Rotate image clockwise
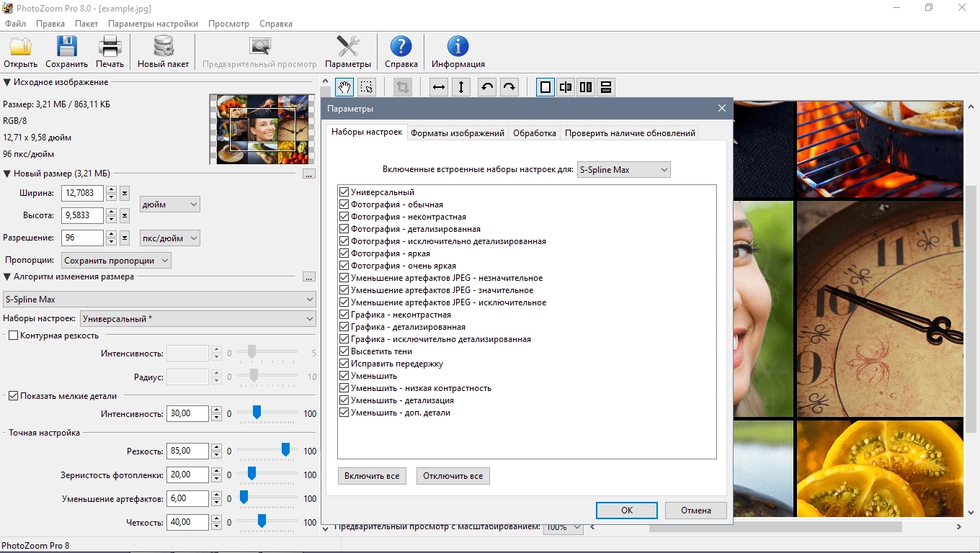The height and width of the screenshot is (553, 980). pyautogui.click(x=509, y=87)
